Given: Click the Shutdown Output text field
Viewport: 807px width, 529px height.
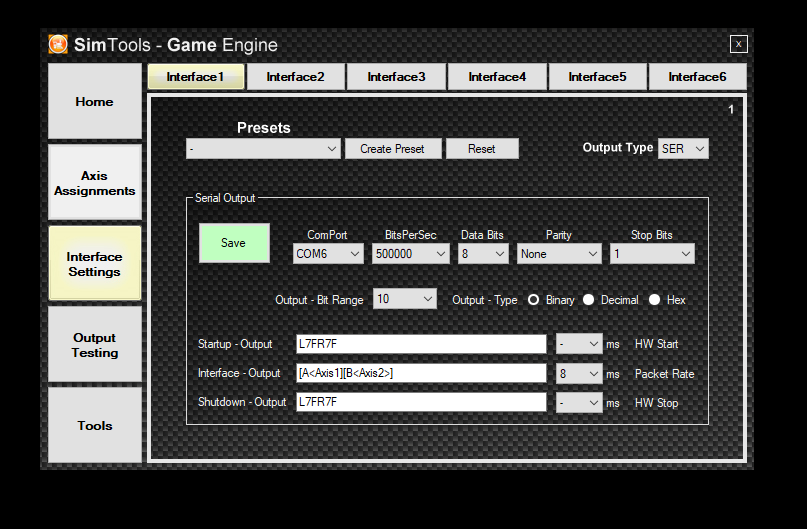Looking at the screenshot, I should [421, 402].
